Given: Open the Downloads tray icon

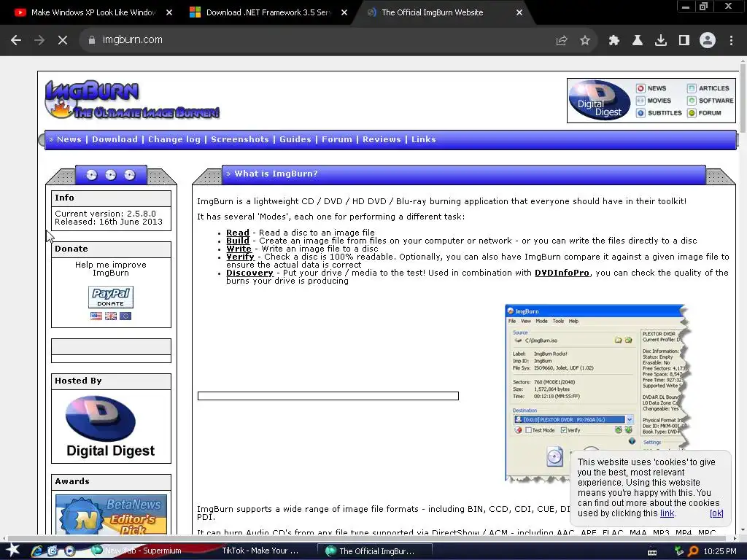Looking at the screenshot, I should click(661, 41).
